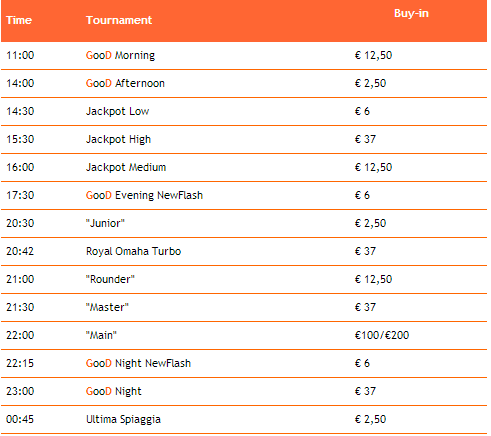Click the €100/€200 buy-in value
This screenshot has width=491, height=436.
click(382, 335)
